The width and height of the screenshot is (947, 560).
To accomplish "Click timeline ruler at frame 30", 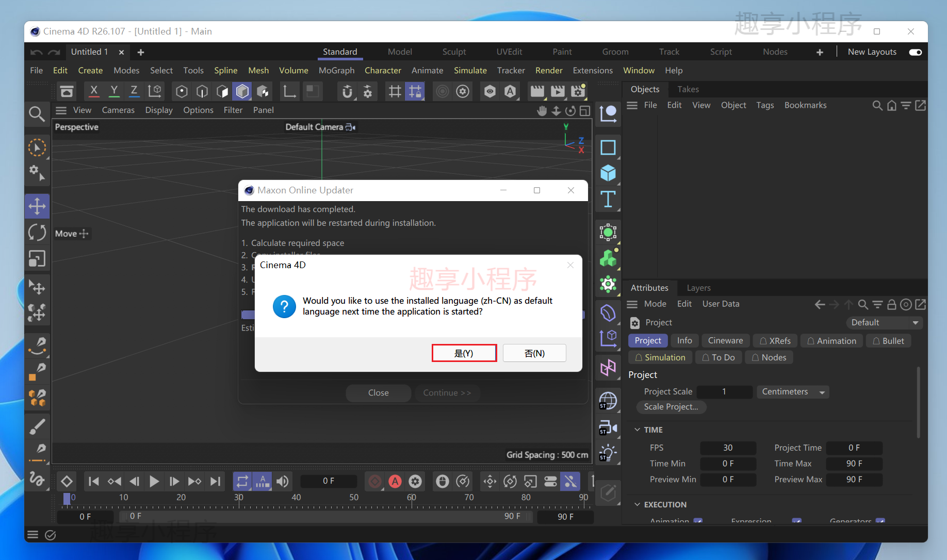I will click(x=238, y=499).
